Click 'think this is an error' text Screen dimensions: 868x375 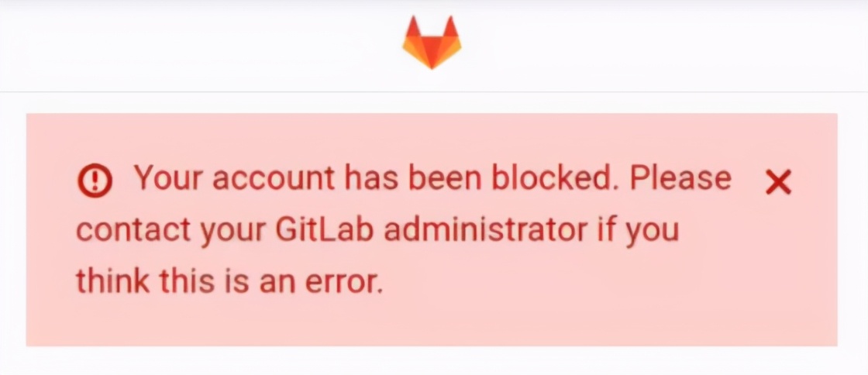(x=229, y=280)
